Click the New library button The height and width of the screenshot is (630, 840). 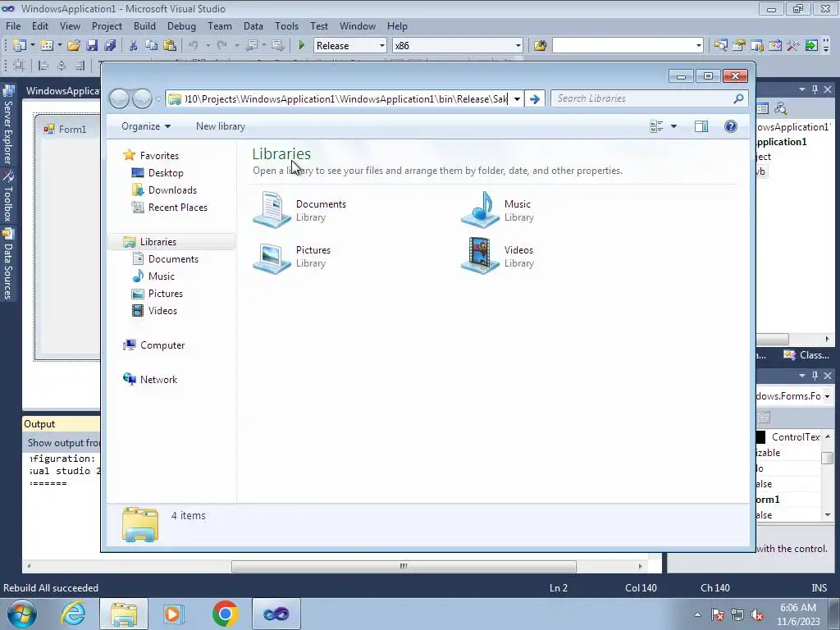point(221,126)
